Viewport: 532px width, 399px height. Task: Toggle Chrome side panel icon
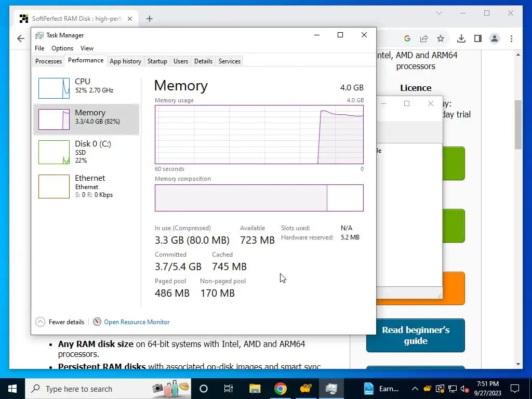(x=478, y=38)
